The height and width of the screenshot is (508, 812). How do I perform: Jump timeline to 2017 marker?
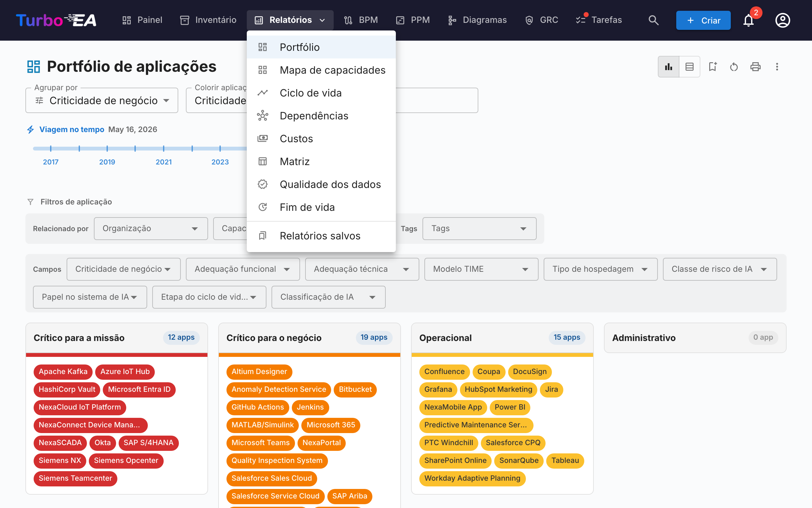pyautogui.click(x=51, y=162)
